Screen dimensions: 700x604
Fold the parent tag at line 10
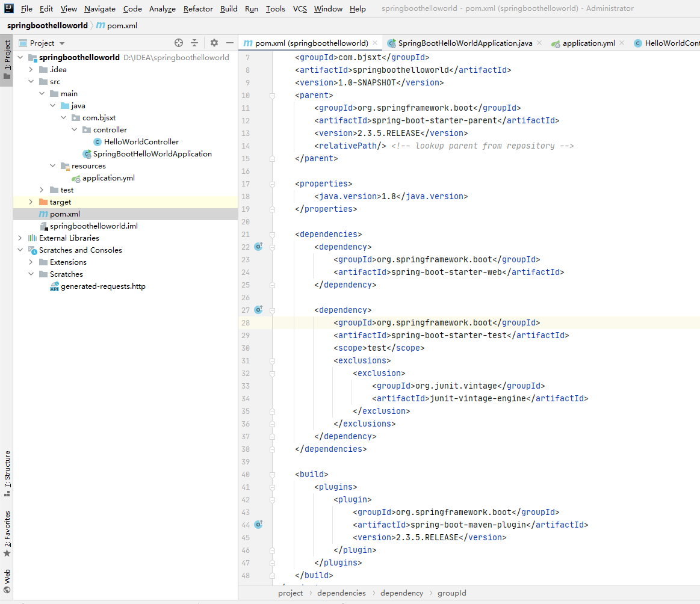coord(272,96)
